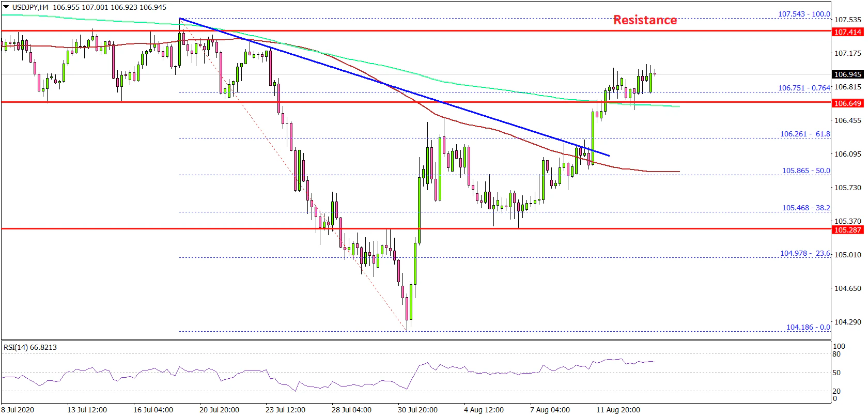Select the current price tag 106.945
Viewport: 868px width, 417px height.
tap(848, 74)
